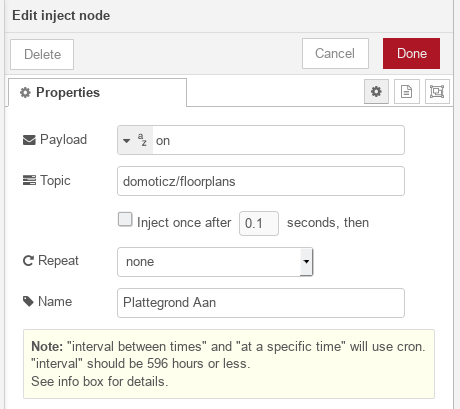The width and height of the screenshot is (460, 409).
Task: Enable the Inject once after checkbox
Action: [x=125, y=220]
